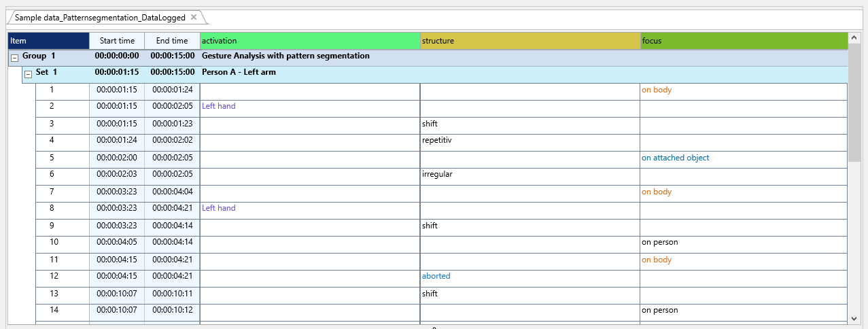Screen dimensions: 868x329
Task: Select 'on attached object' in row 5
Action: 676,158
